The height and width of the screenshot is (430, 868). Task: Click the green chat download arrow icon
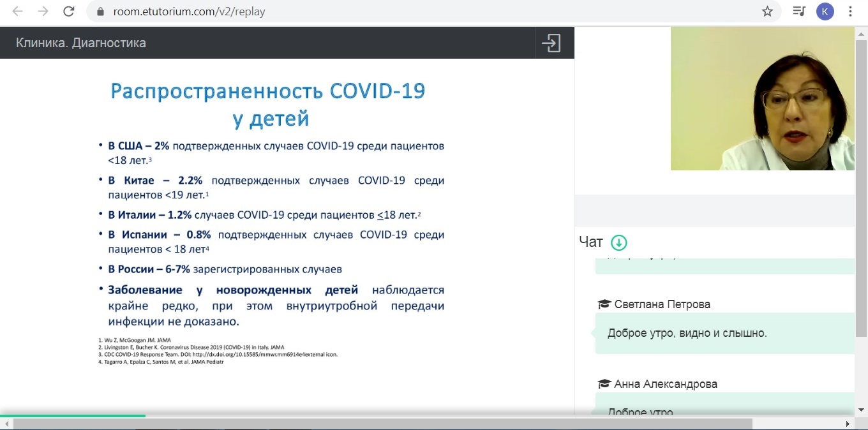pos(618,242)
